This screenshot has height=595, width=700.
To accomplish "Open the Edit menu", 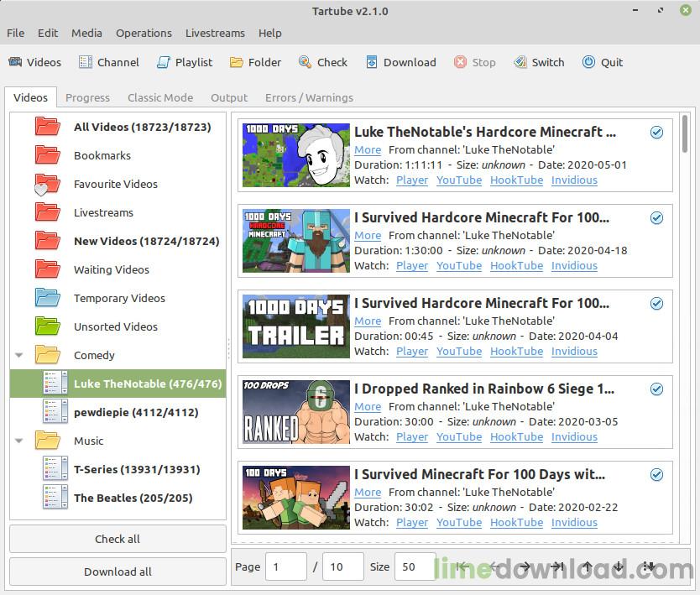I will click(48, 33).
